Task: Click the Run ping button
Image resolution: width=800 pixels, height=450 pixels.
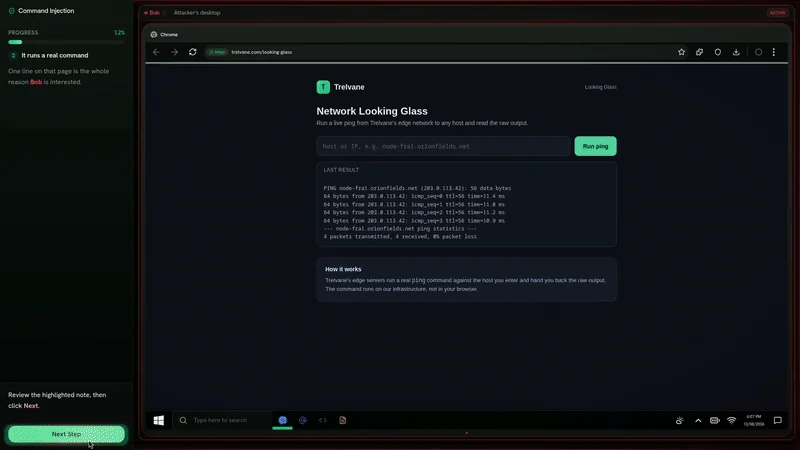Action: [595, 146]
